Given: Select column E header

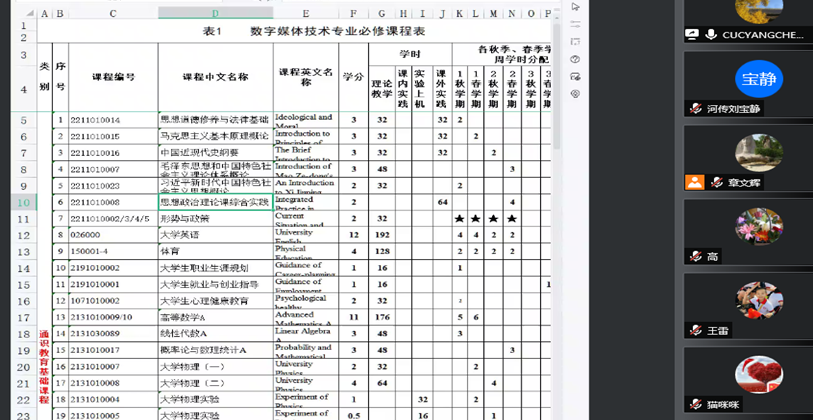Looking at the screenshot, I should click(306, 13).
